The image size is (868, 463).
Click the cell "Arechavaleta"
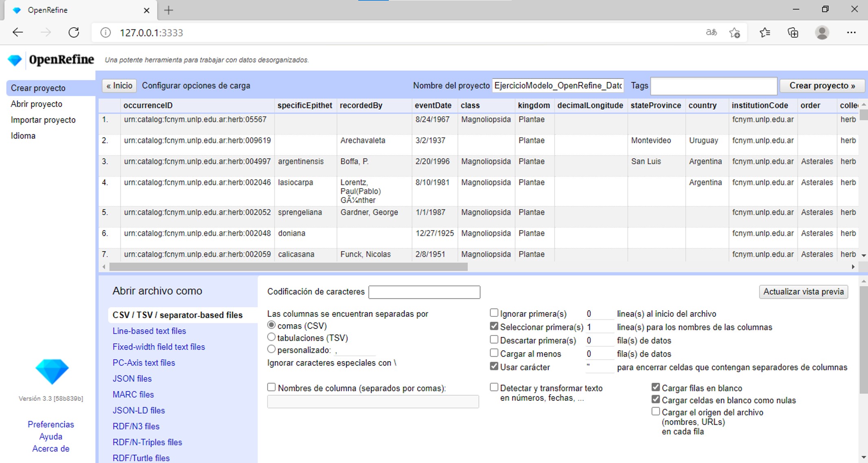tap(363, 140)
